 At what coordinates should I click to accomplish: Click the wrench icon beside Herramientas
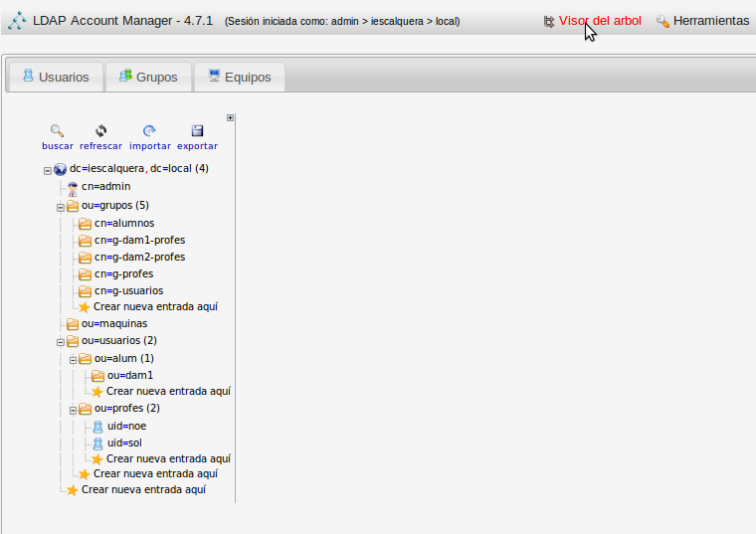(x=662, y=21)
